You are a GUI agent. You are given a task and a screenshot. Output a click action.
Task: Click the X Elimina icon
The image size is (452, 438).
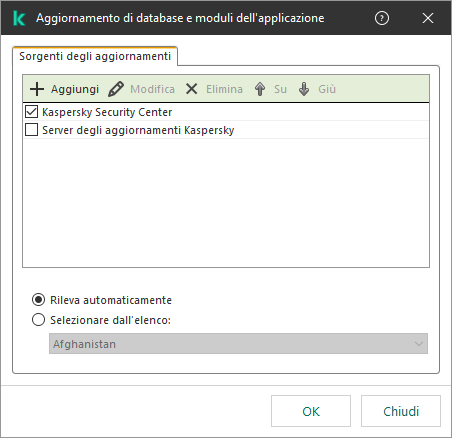[191, 89]
